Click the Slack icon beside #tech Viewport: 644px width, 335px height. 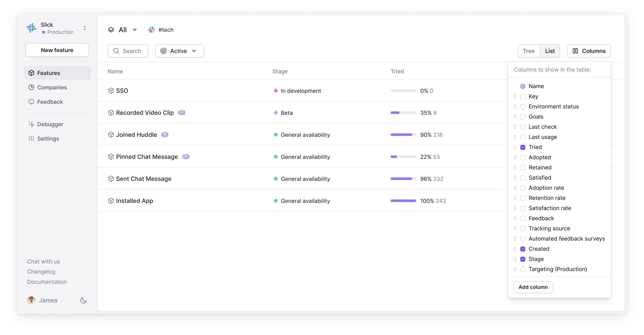151,30
